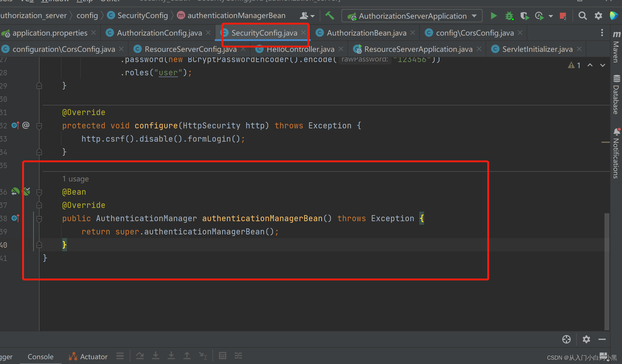
Task: Click Evaluate Expression calculator icon
Action: tap(223, 356)
